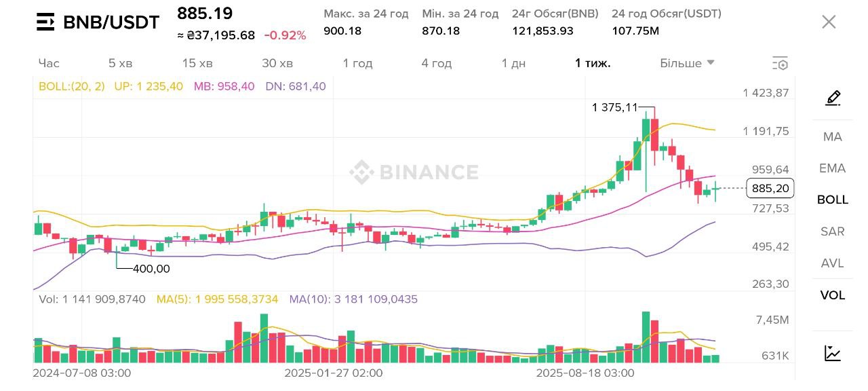This screenshot has height=391, width=868.
Task: Switch to 4 год timeframe
Action: click(x=436, y=63)
